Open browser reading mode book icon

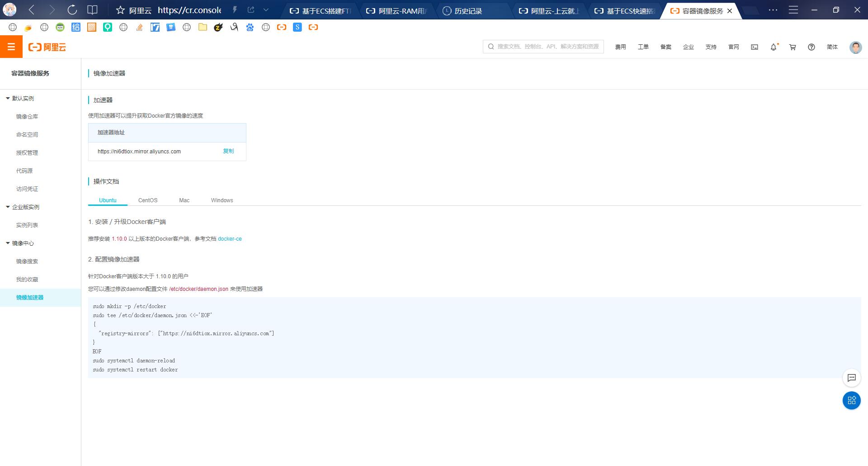click(x=92, y=10)
